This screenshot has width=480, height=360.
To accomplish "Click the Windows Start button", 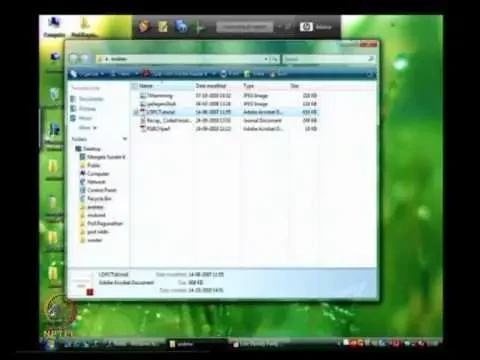I will pyautogui.click(x=49, y=344).
